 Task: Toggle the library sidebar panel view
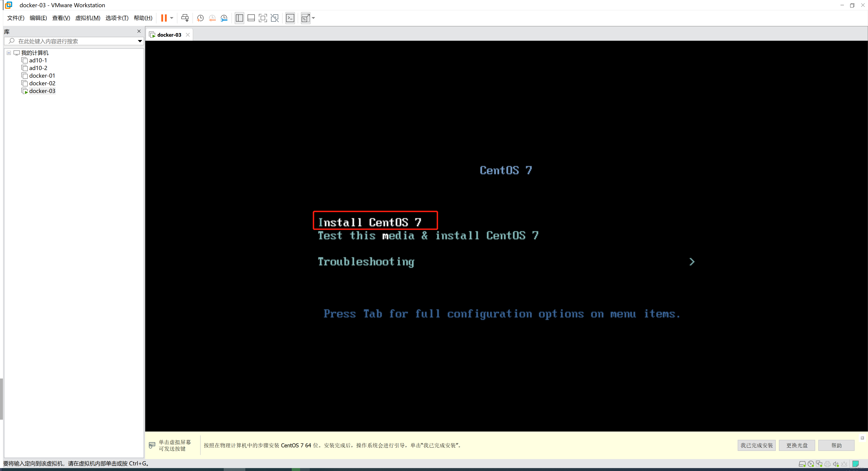tap(239, 18)
